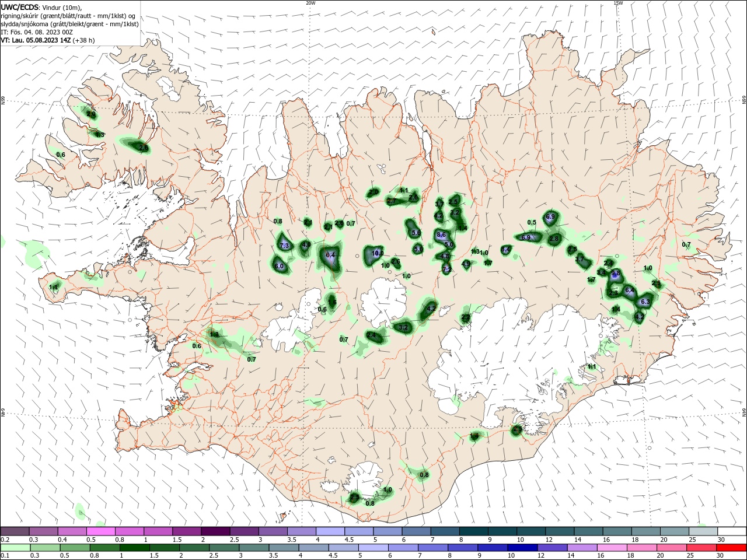This screenshot has height=560, width=747.
Task: Click the white 30 snow legend swatch
Action: click(x=732, y=531)
